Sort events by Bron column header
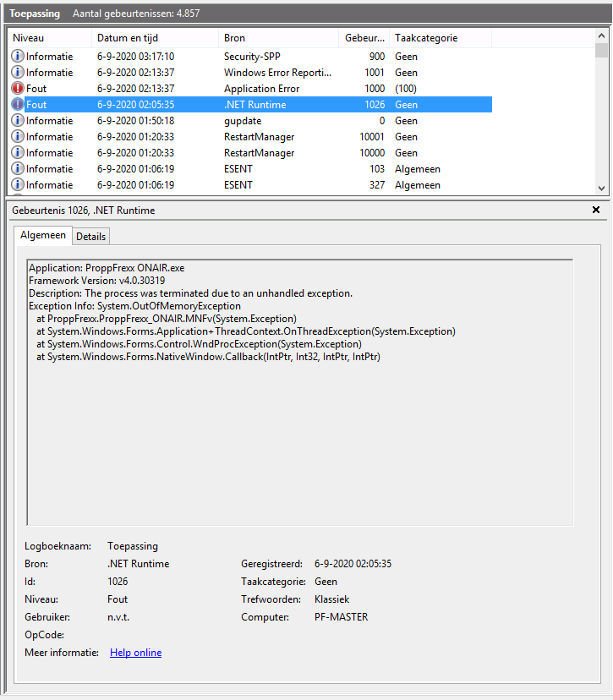 278,38
